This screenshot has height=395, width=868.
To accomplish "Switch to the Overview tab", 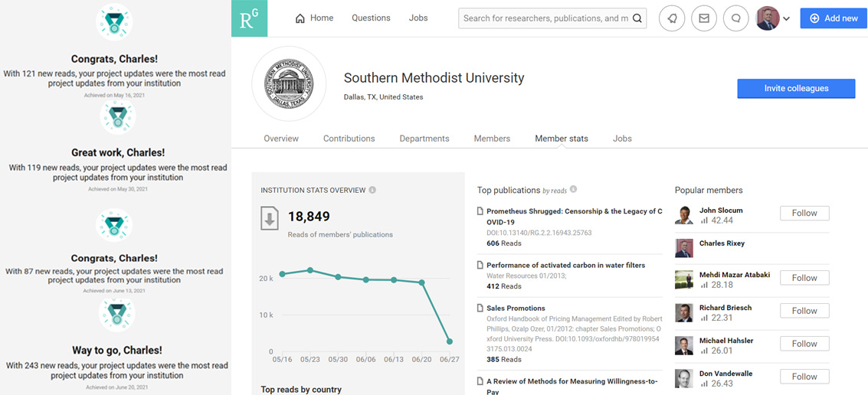I will 281,139.
